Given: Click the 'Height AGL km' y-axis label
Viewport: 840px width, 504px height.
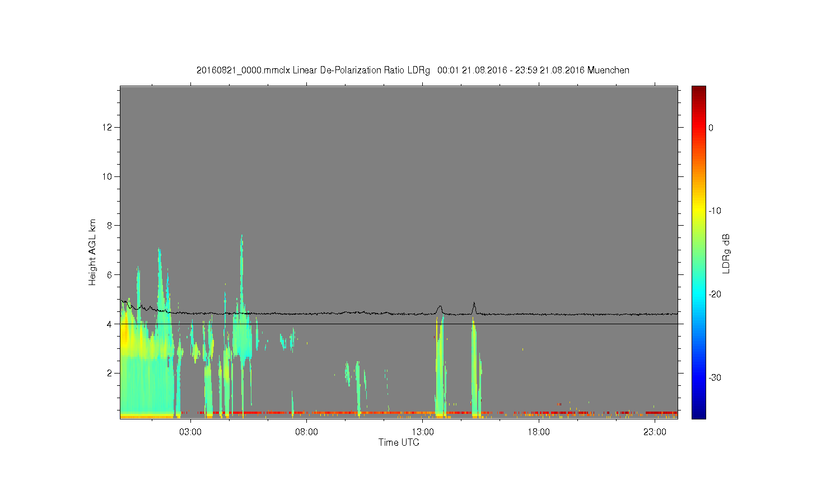Looking at the screenshot, I should point(92,252).
